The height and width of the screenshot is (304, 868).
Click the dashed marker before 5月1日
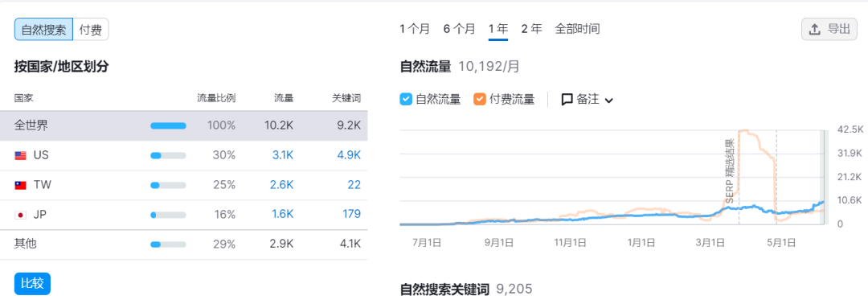[x=776, y=177]
